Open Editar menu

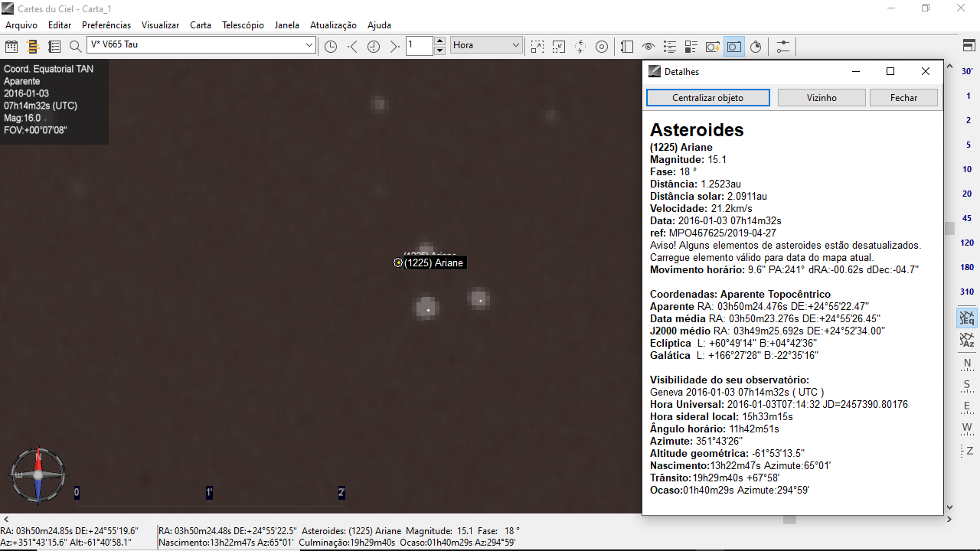60,25
